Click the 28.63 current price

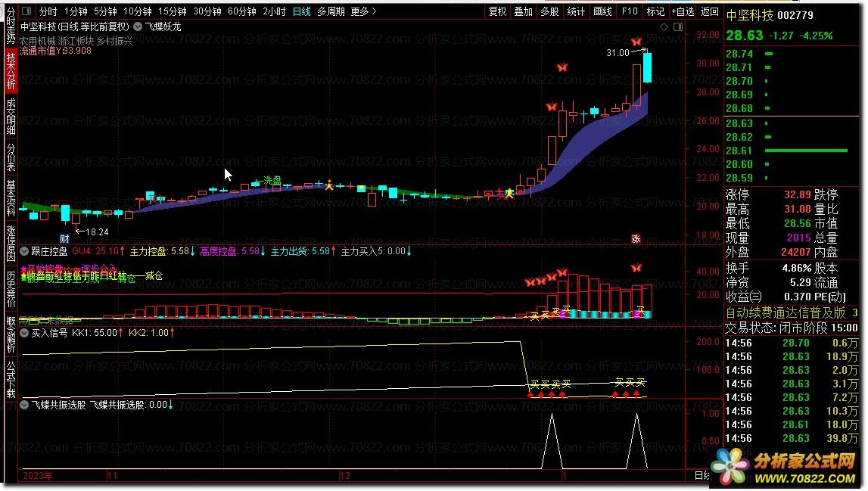point(744,36)
